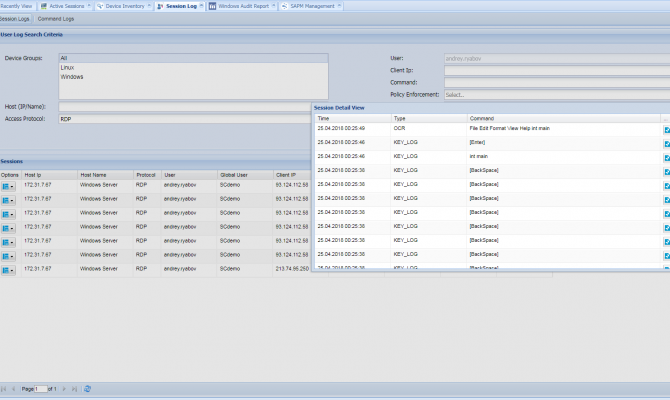Sort detail view by Time column
This screenshot has height=400, width=670.
click(x=353, y=118)
